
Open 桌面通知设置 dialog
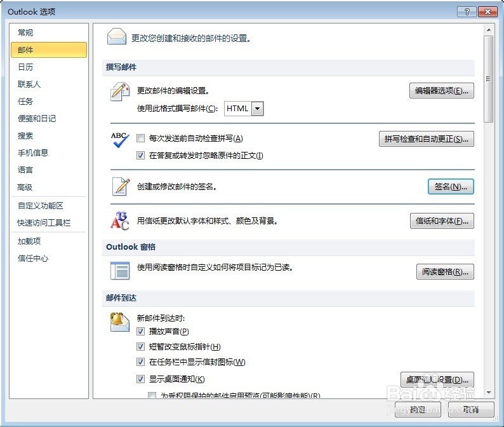pyautogui.click(x=437, y=380)
